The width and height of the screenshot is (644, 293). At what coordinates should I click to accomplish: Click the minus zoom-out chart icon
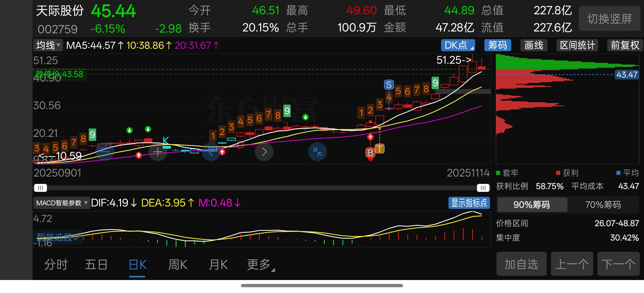tap(105, 152)
